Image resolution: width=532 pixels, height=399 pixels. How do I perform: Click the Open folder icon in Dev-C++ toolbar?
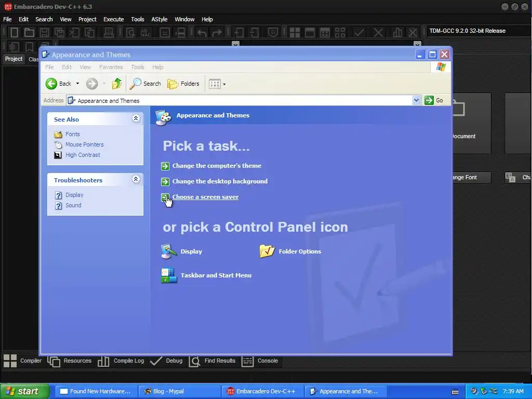click(29, 33)
